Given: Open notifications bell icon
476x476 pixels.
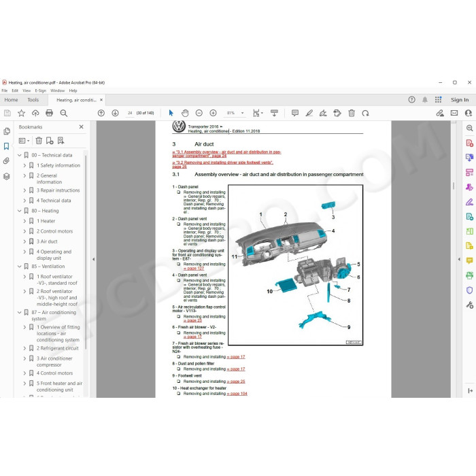Looking at the screenshot, I should pos(425,99).
